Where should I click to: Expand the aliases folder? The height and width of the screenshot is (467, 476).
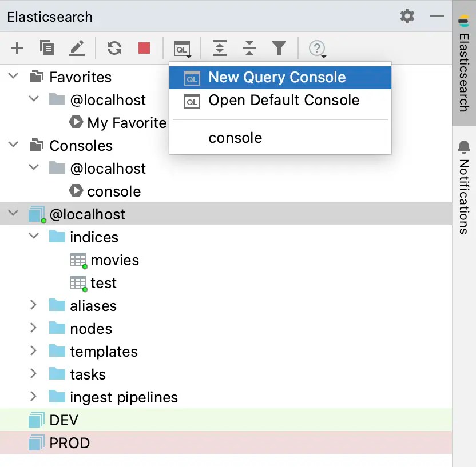click(x=33, y=305)
